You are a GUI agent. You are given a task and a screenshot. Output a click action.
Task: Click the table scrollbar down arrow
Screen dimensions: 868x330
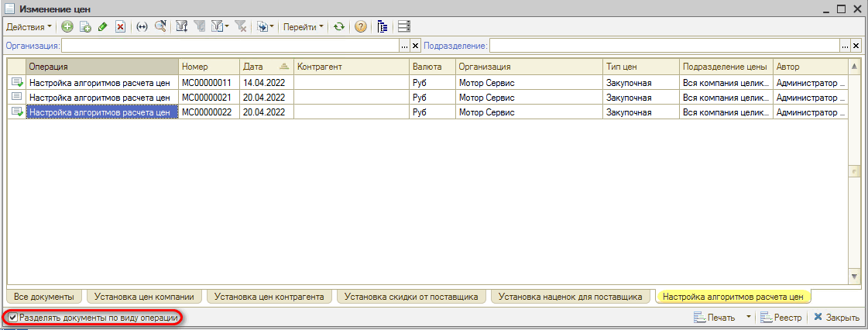point(853,277)
